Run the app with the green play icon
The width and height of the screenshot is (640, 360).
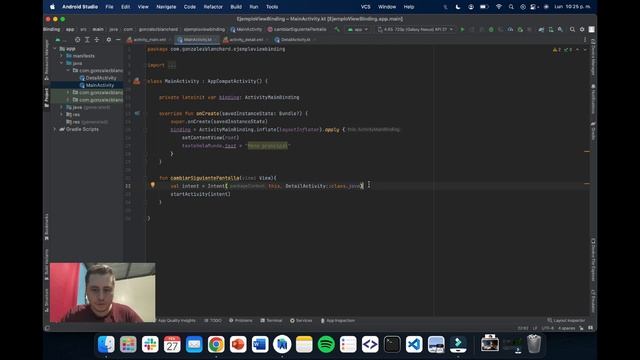click(x=462, y=29)
